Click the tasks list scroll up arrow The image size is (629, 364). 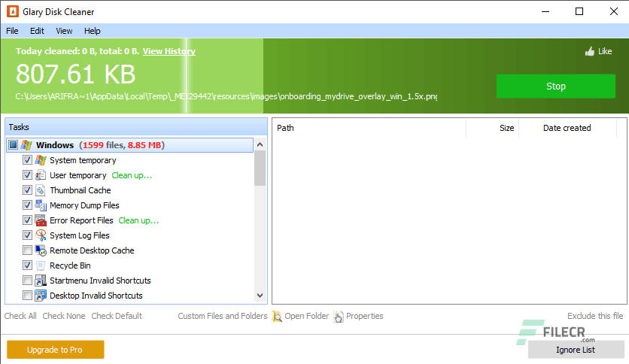[x=260, y=144]
